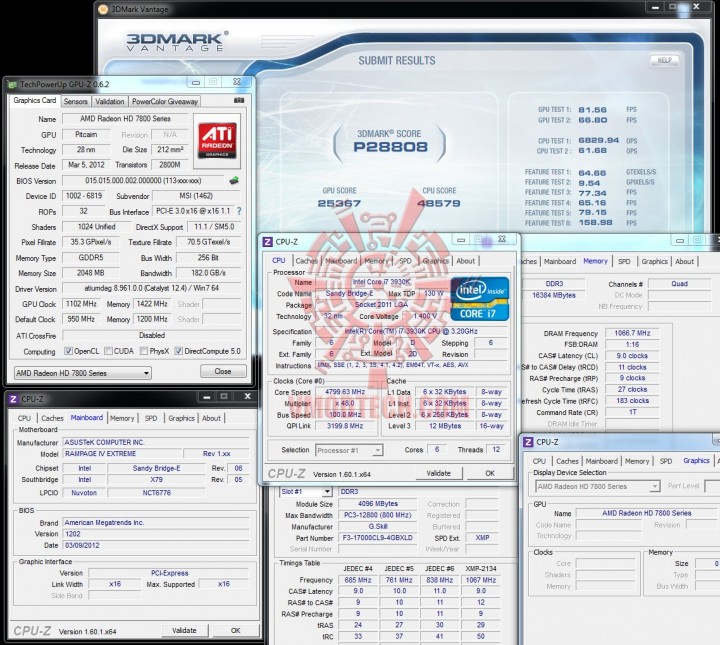
Task: Open SPD tab in CPU-Z Mainboard window
Action: [x=151, y=418]
